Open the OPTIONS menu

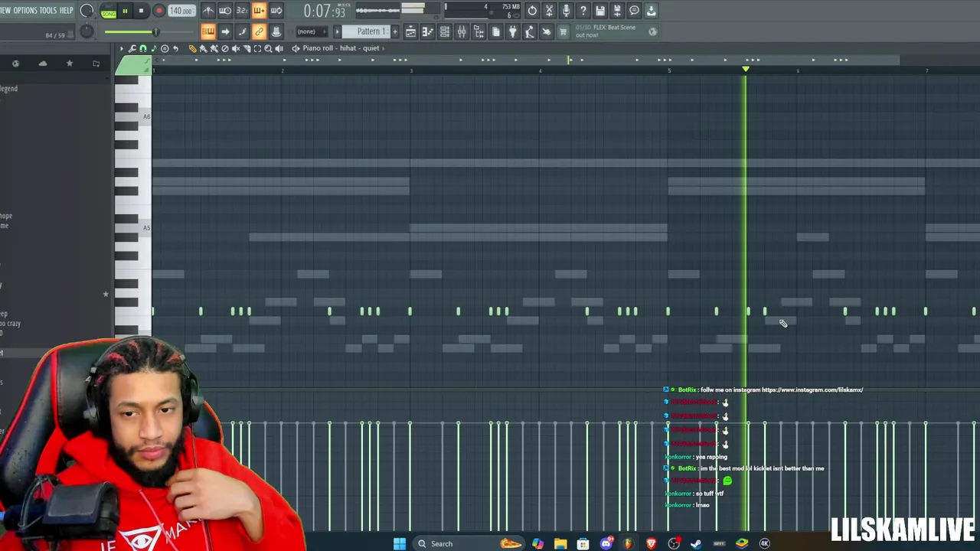point(25,11)
